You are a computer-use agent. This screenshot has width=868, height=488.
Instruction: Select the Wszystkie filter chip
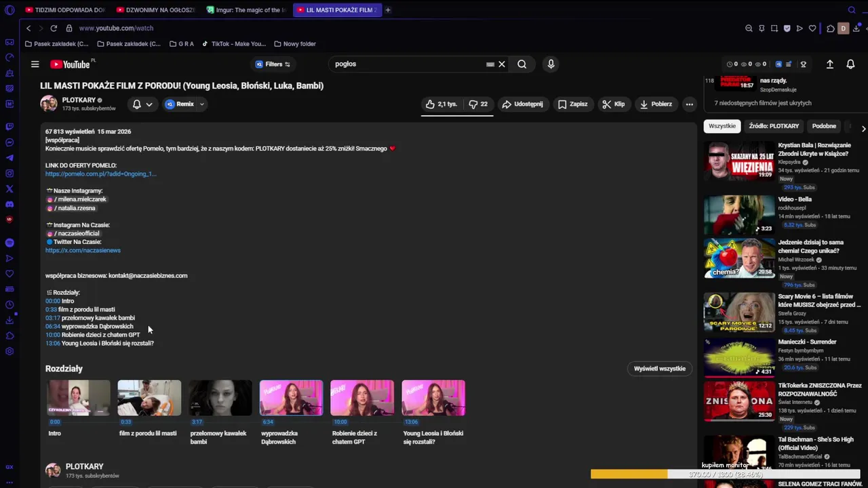(x=722, y=126)
